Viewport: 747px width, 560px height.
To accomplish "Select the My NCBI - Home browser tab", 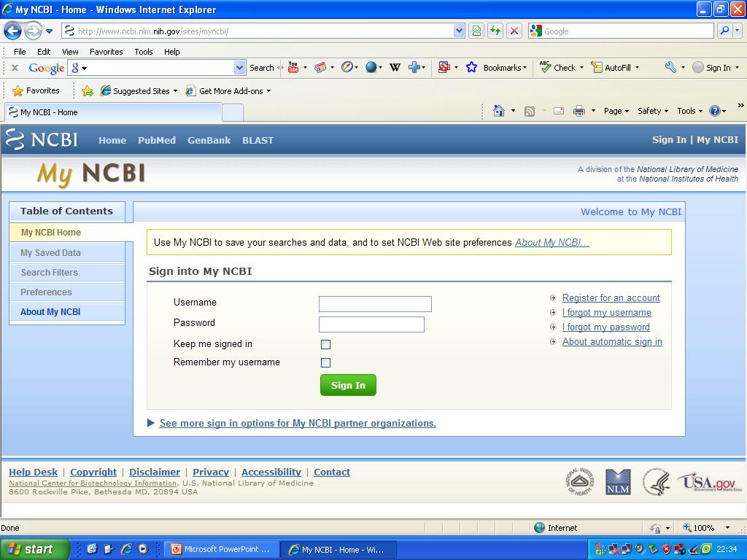I will point(113,112).
